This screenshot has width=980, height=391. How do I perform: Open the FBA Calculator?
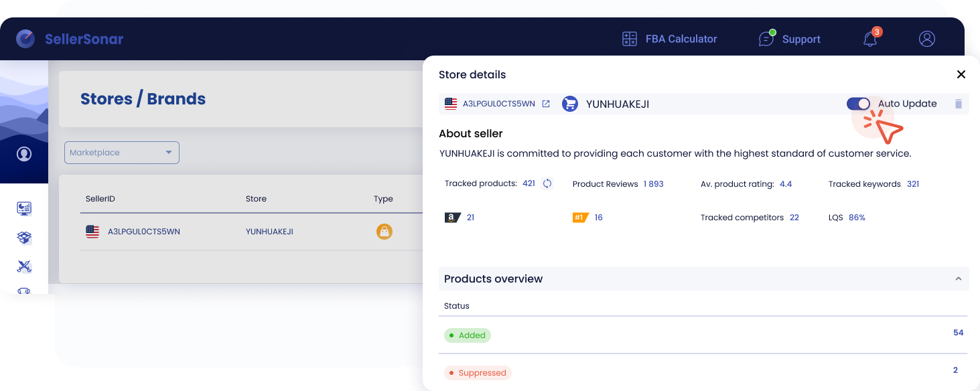pyautogui.click(x=669, y=39)
